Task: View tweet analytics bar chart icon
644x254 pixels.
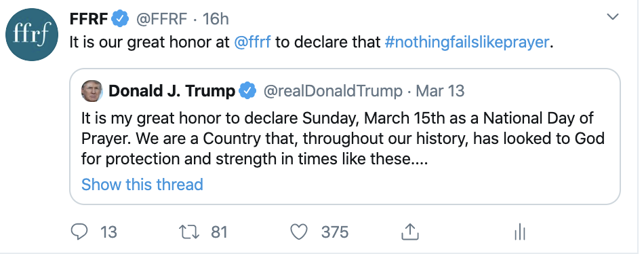Action: (519, 232)
